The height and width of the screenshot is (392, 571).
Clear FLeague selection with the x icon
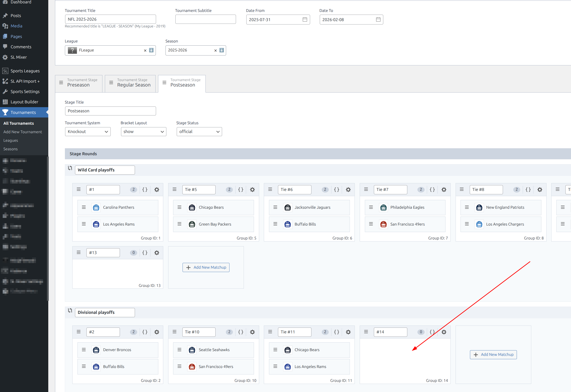pos(145,50)
